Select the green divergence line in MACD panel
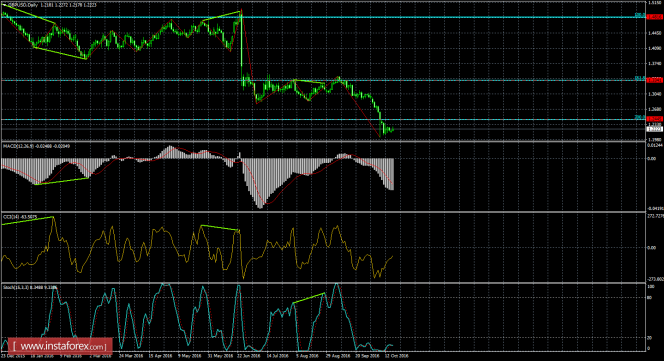Viewport: 664px width, 361px height. pyautogui.click(x=62, y=181)
